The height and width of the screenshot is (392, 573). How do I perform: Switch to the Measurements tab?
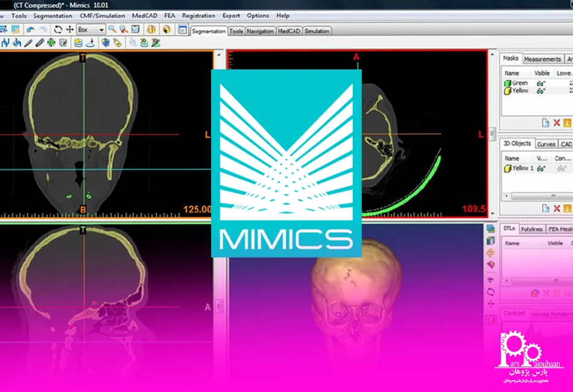point(542,59)
